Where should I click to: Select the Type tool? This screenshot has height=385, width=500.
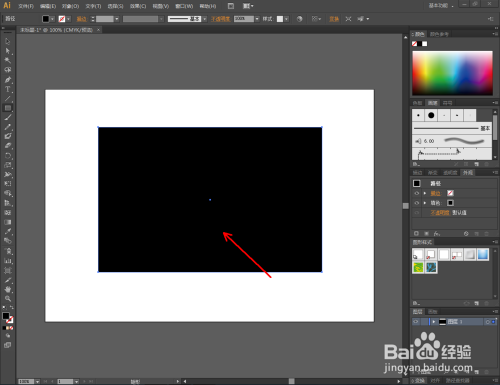pos(8,89)
